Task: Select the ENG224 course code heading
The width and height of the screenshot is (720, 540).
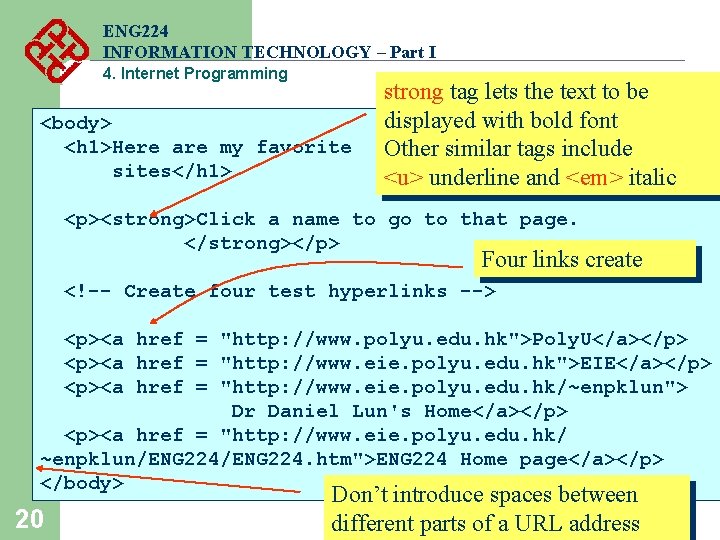Action: (136, 31)
